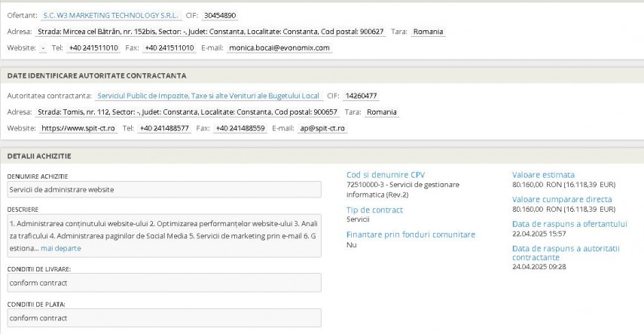The width and height of the screenshot is (644, 334).
Task: Click the Conditii de livrare field
Action: click(x=163, y=283)
